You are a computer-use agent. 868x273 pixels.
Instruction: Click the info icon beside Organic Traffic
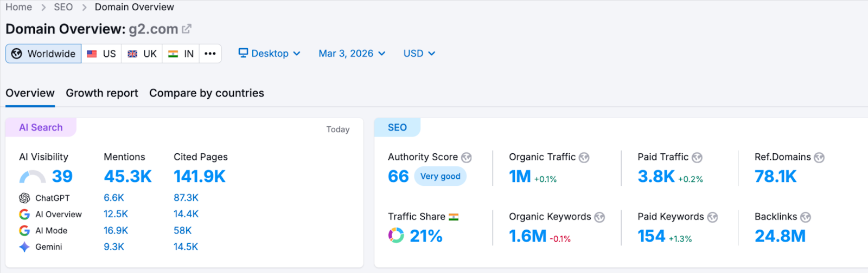[584, 158]
